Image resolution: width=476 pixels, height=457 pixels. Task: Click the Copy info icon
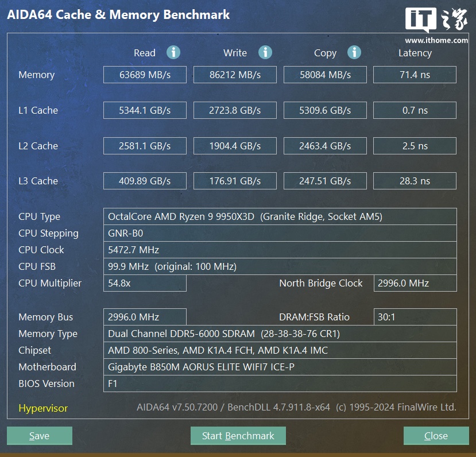354,52
